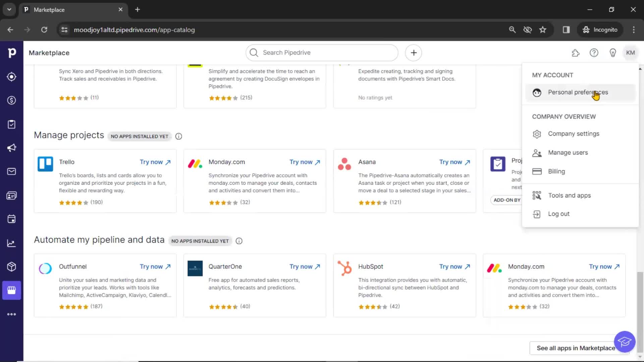Open the apps puzzle-piece icon in header
Screen dimensions: 644x362
coord(576,53)
